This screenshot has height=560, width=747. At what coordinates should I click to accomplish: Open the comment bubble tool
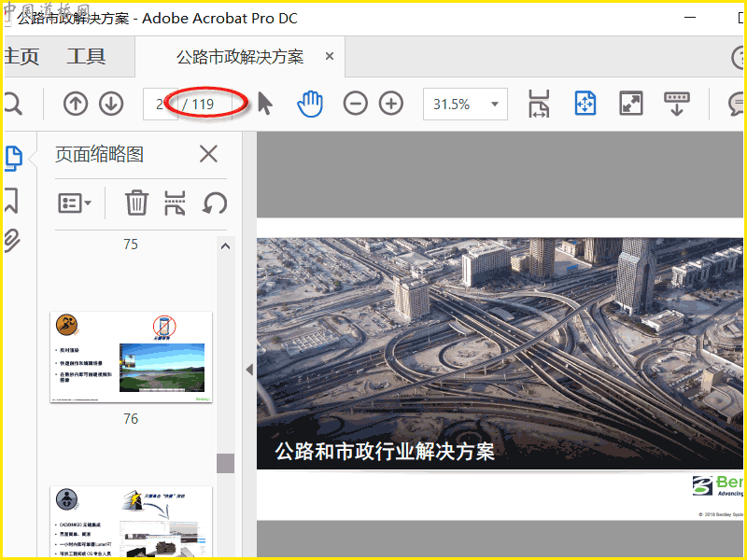tap(737, 104)
